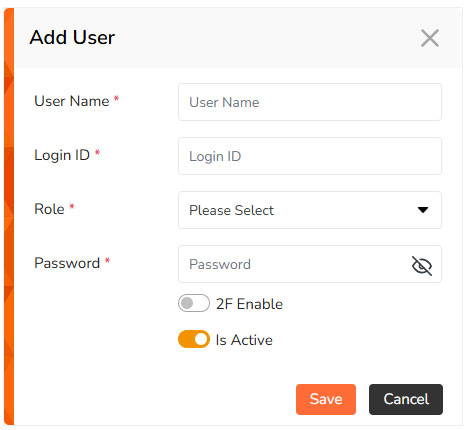This screenshot has height=430, width=469.
Task: Click the orange decorative side strip
Action: (9, 216)
